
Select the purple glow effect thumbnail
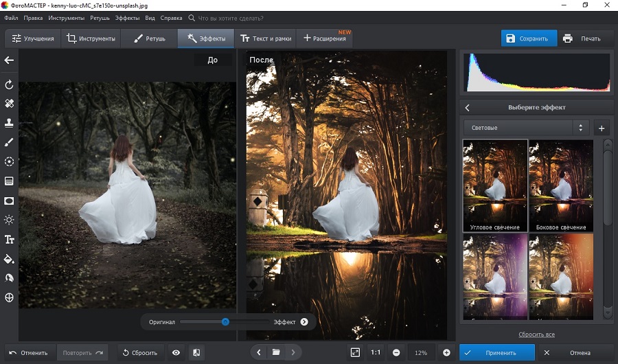tap(495, 276)
